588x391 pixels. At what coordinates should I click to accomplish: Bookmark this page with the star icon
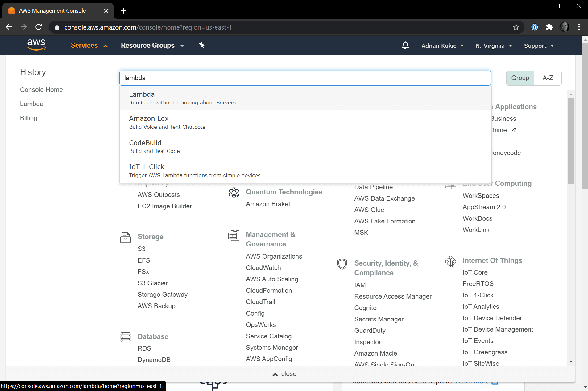516,27
